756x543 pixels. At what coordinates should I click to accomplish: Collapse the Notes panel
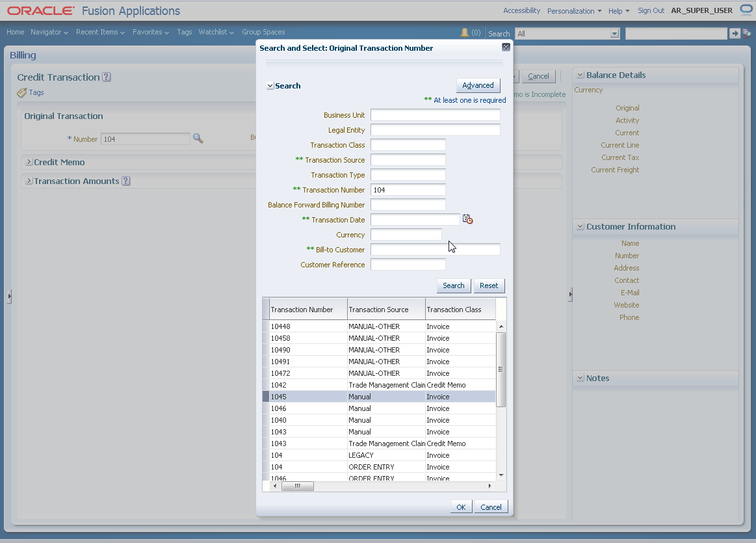tap(580, 378)
